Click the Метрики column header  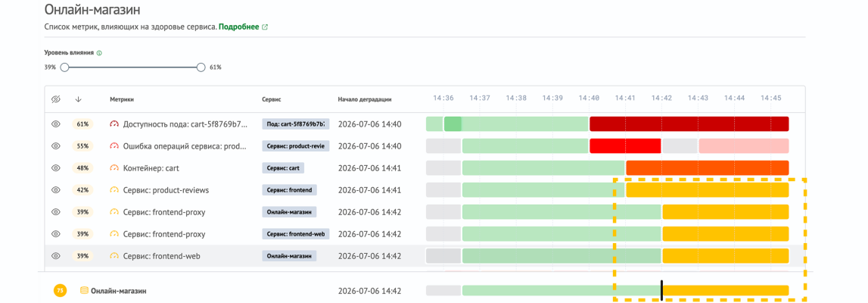122,100
